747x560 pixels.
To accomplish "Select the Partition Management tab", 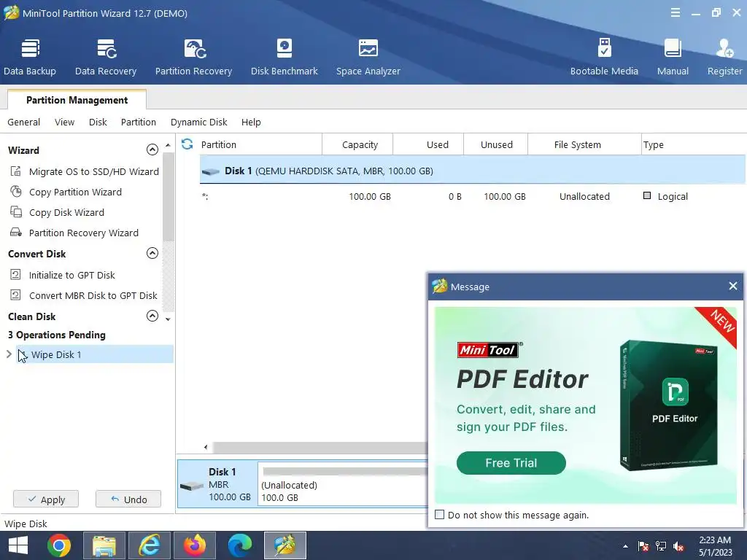I will (x=77, y=100).
